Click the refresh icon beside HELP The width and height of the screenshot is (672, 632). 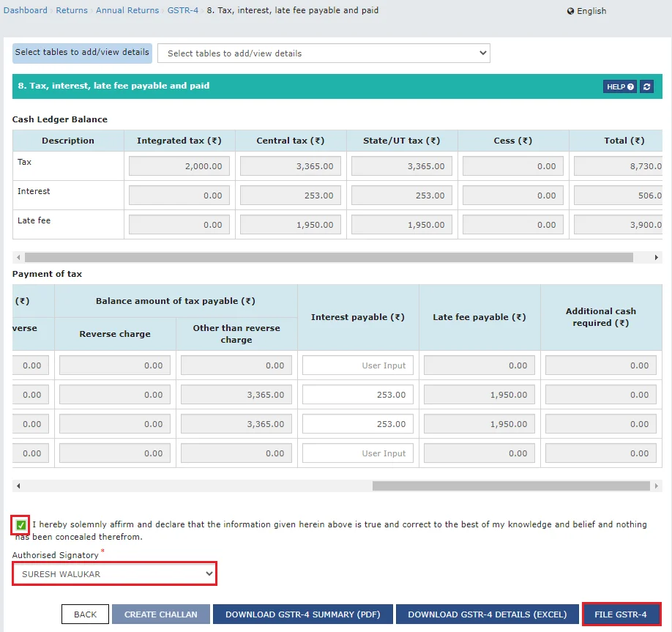click(x=646, y=86)
